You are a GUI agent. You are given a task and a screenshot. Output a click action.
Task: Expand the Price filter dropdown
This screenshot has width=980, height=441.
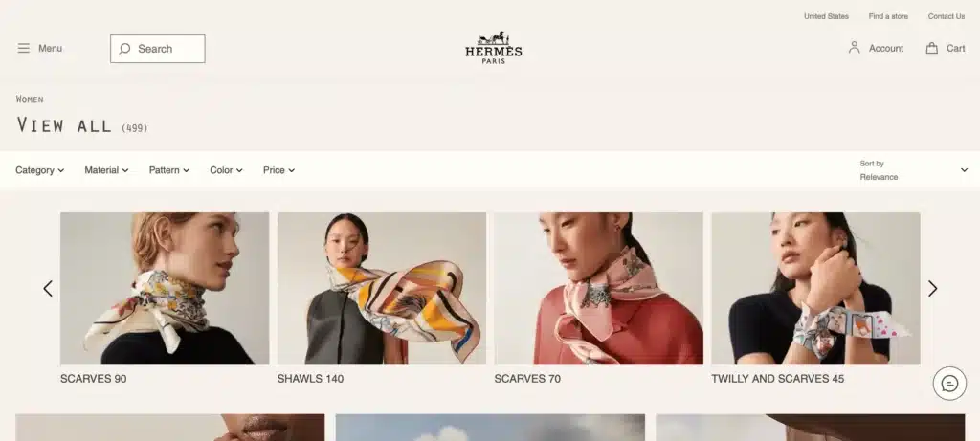[x=278, y=170]
